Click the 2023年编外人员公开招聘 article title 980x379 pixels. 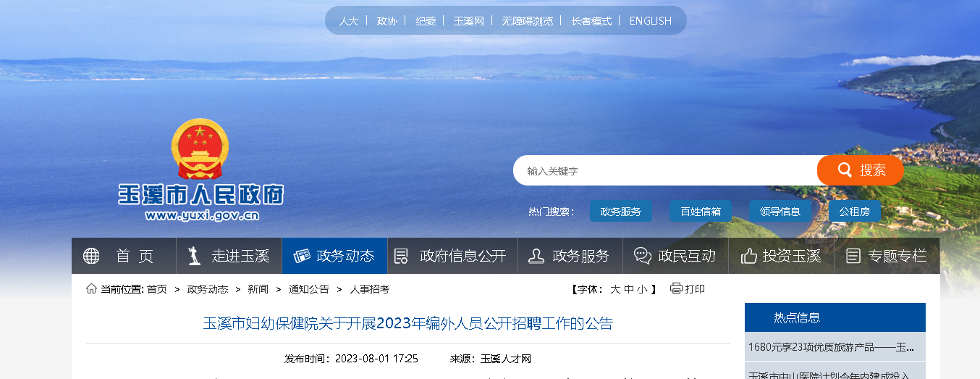pos(408,323)
